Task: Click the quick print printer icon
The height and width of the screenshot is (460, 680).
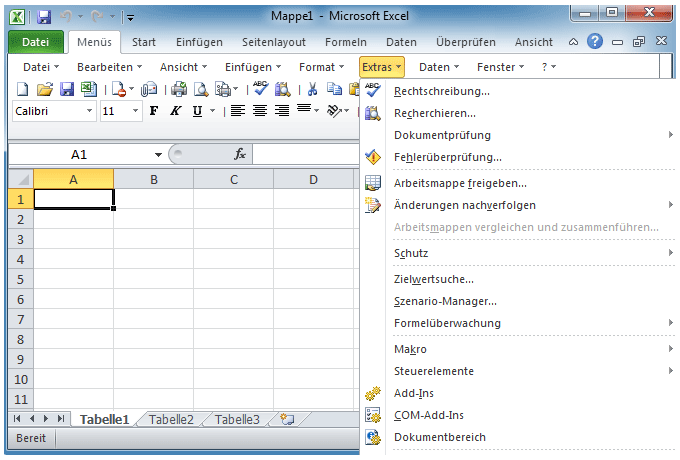Action: [179, 89]
